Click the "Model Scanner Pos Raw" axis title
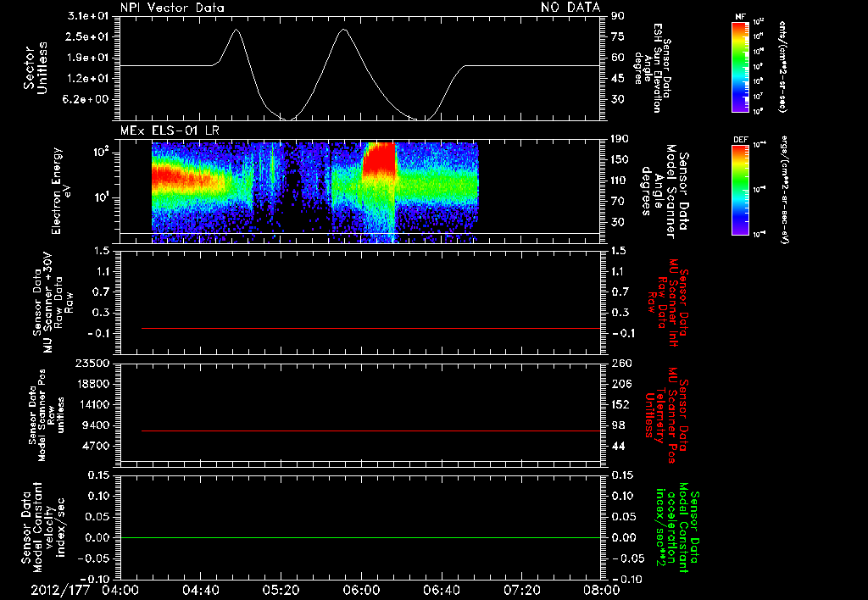Viewport: 868px width, 600px height. pyautogui.click(x=46, y=415)
